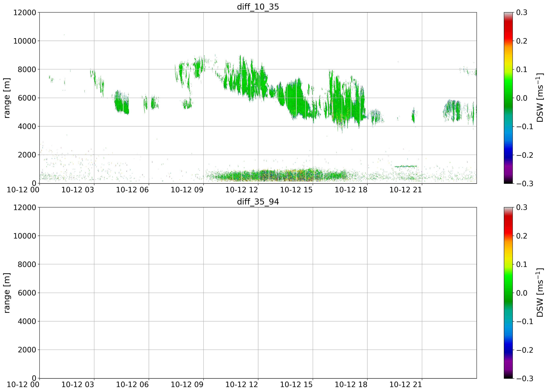Click the 0.0 tick on bottom colorbar
The image size is (548, 392).
522,293
